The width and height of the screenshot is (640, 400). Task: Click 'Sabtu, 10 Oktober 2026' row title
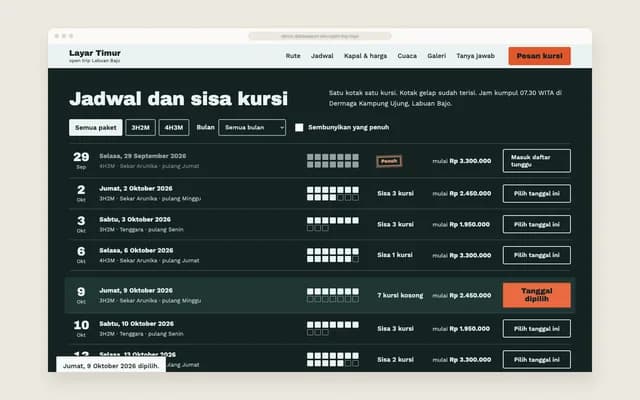pyautogui.click(x=136, y=324)
